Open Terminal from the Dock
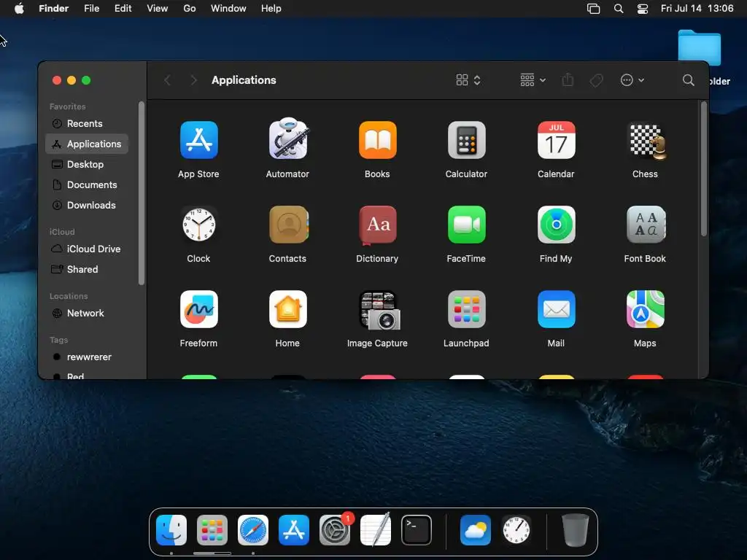The image size is (747, 560). (x=417, y=530)
